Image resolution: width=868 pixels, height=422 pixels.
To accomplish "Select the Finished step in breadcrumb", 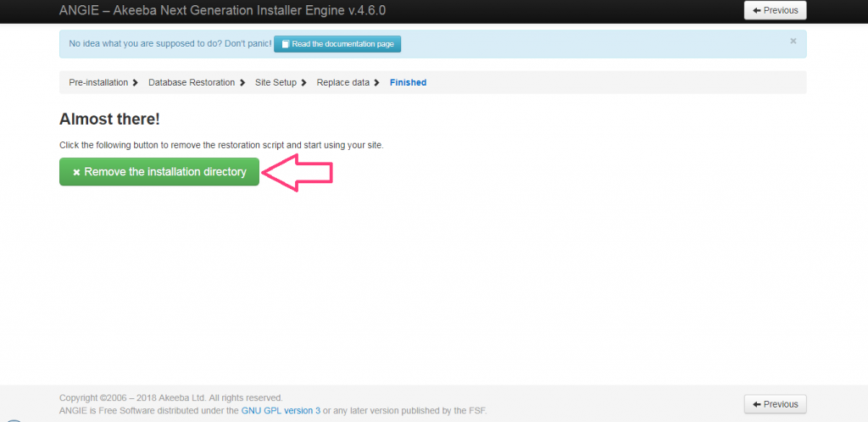I will pos(408,82).
